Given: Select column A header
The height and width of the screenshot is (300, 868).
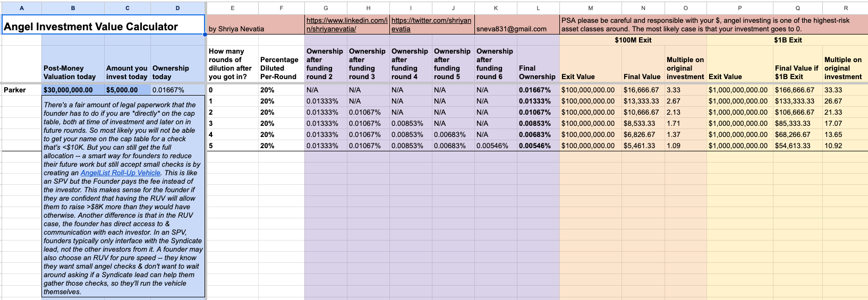Looking at the screenshot, I should pyautogui.click(x=22, y=8).
